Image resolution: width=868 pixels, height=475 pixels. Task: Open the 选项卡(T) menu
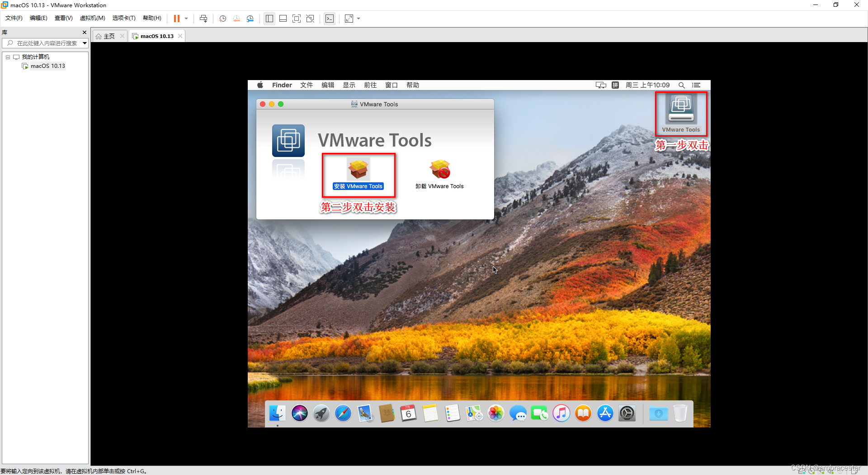pos(124,18)
